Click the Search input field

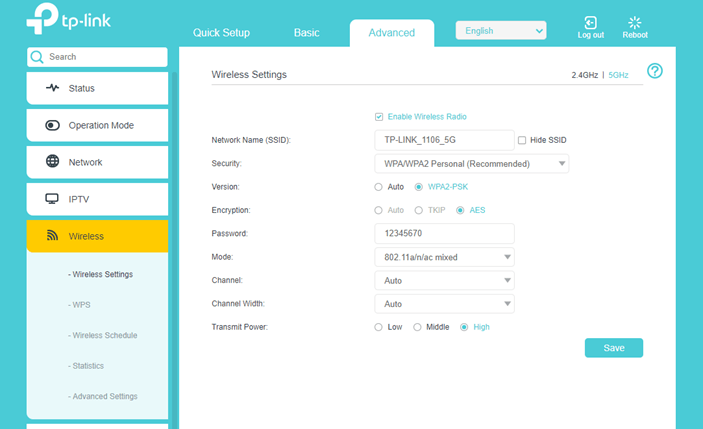point(97,57)
